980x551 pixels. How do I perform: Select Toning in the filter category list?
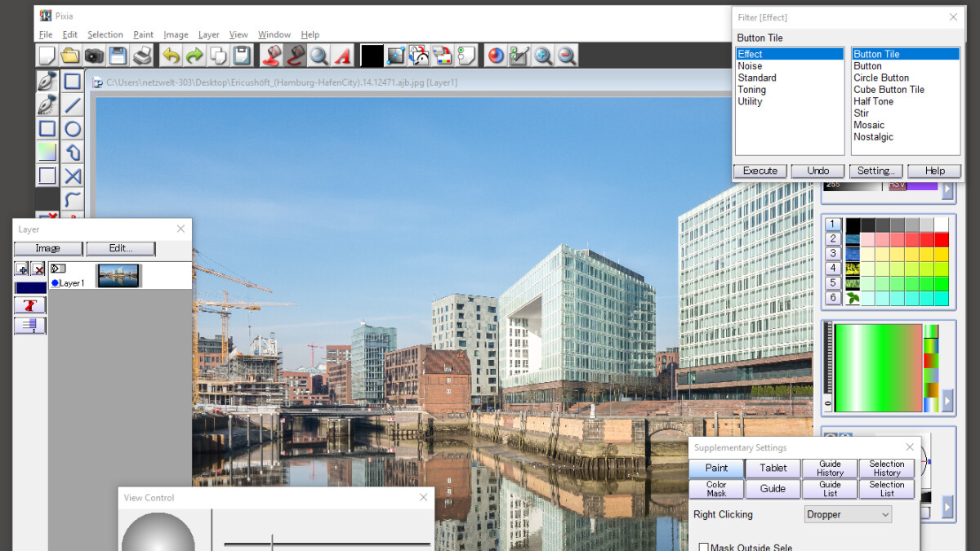(752, 90)
